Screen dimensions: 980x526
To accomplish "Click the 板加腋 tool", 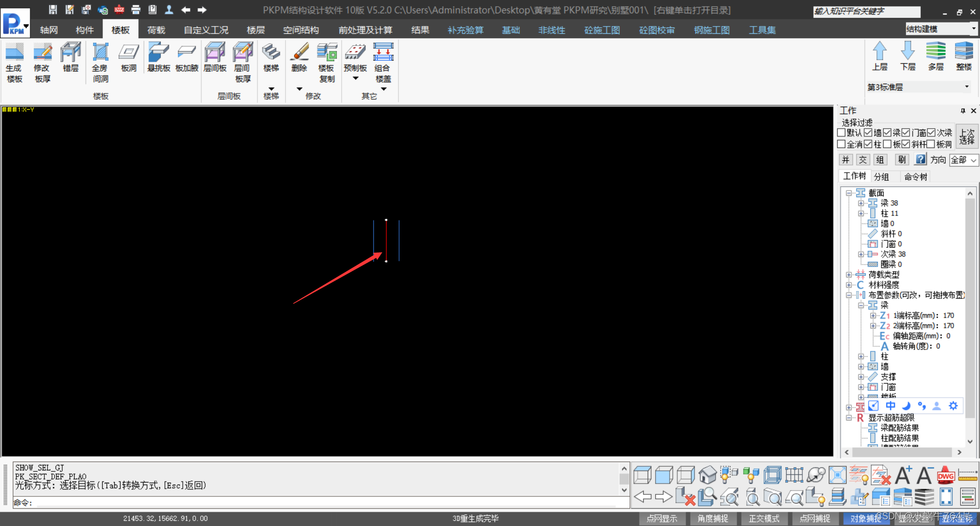I will (187, 57).
